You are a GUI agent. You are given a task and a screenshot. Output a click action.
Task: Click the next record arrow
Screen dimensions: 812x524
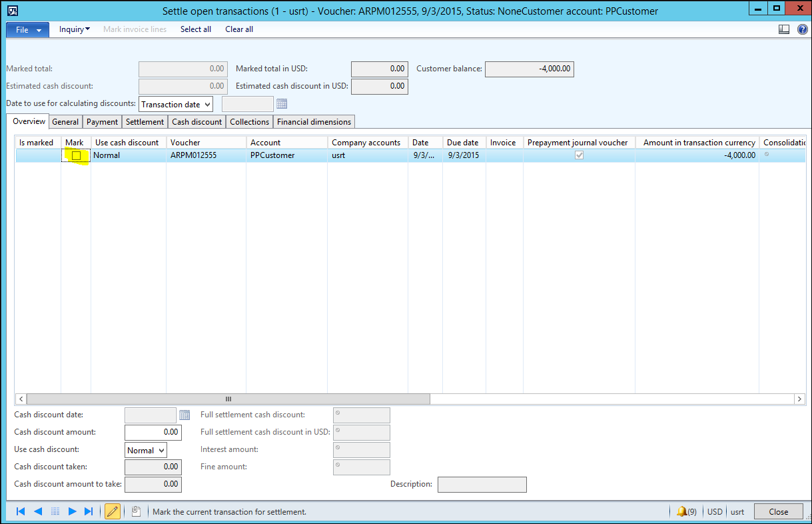click(73, 511)
